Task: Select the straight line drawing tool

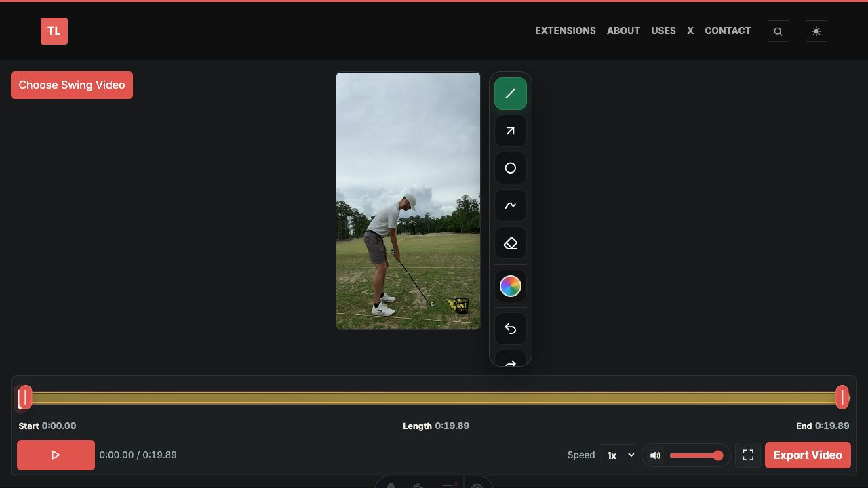Action: pyautogui.click(x=511, y=94)
